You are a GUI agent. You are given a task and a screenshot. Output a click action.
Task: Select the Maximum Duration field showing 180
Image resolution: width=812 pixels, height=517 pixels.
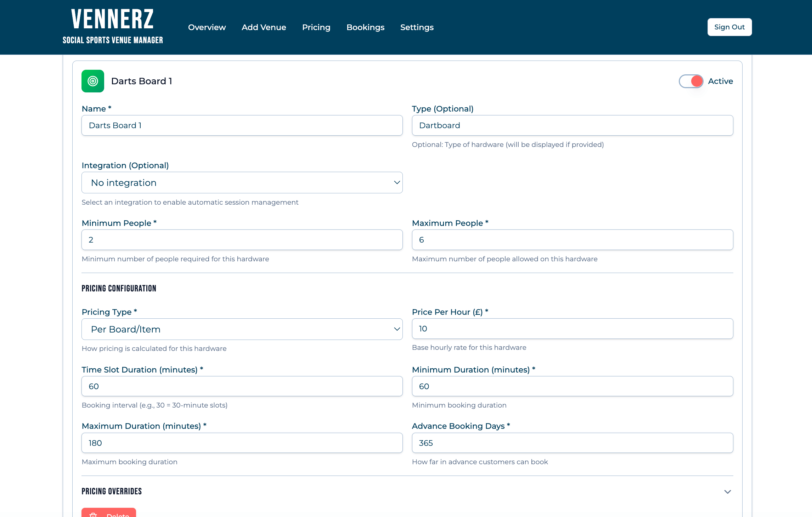242,443
